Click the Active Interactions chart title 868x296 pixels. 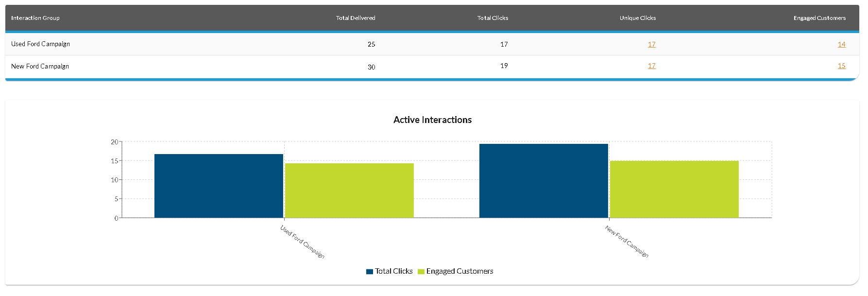coord(432,120)
